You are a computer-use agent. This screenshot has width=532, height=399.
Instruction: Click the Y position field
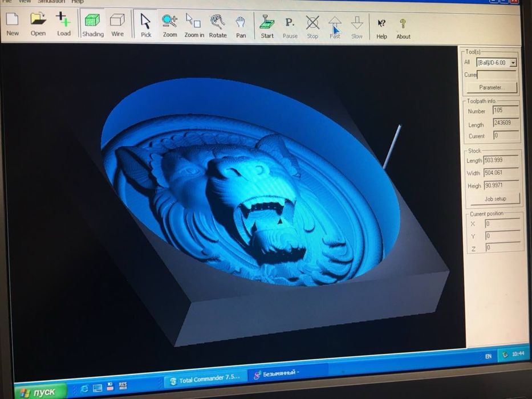coord(503,236)
